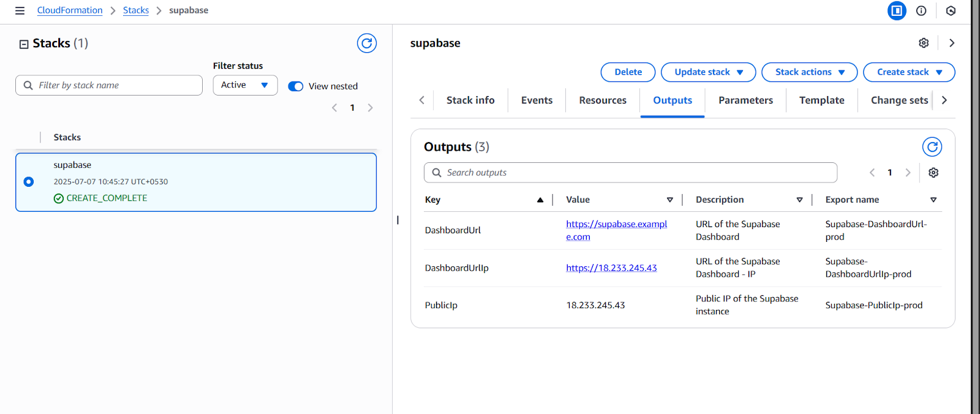The height and width of the screenshot is (414, 980).
Task: Click the Filter by stack name field
Action: click(x=109, y=85)
